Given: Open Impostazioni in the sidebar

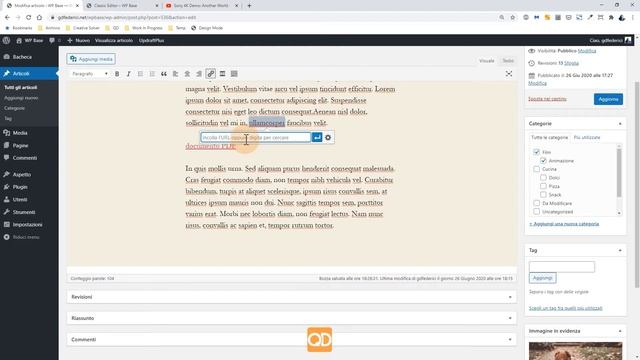Looking at the screenshot, I should [27, 224].
